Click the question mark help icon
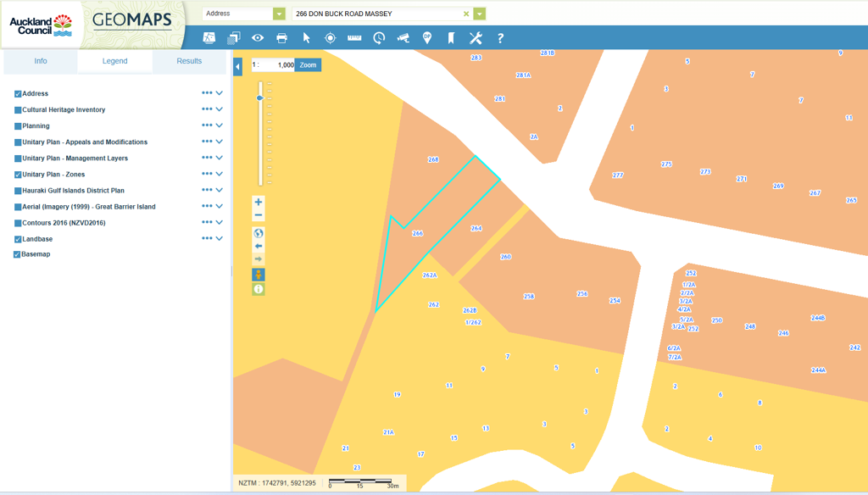This screenshot has width=868, height=495. coord(500,38)
